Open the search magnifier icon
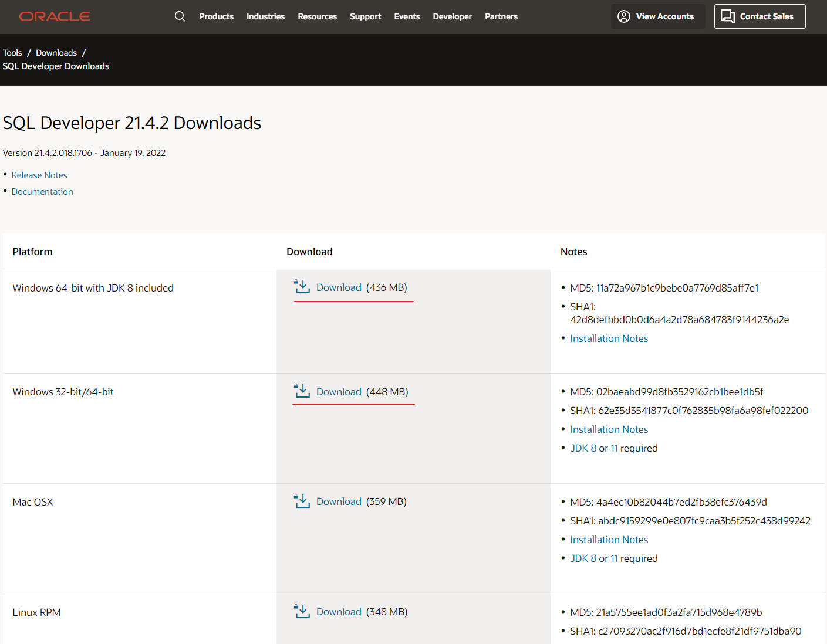 click(180, 16)
